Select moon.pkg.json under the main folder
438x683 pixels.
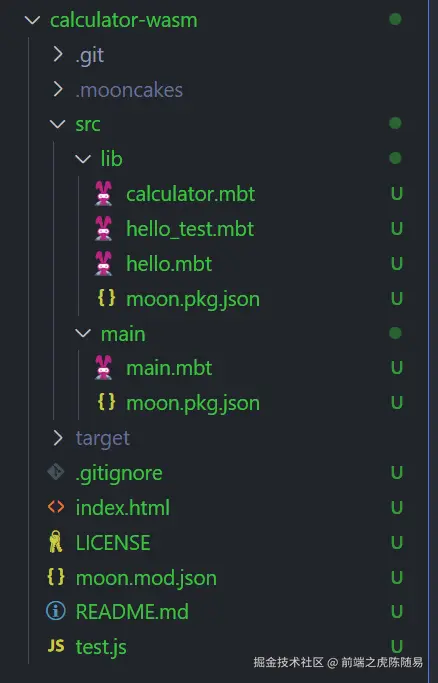(x=193, y=404)
